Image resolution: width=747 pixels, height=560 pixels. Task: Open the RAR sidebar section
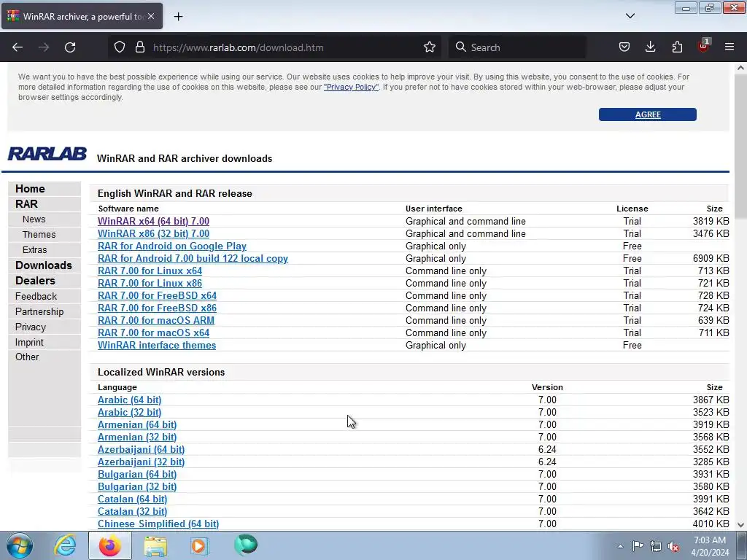click(26, 204)
